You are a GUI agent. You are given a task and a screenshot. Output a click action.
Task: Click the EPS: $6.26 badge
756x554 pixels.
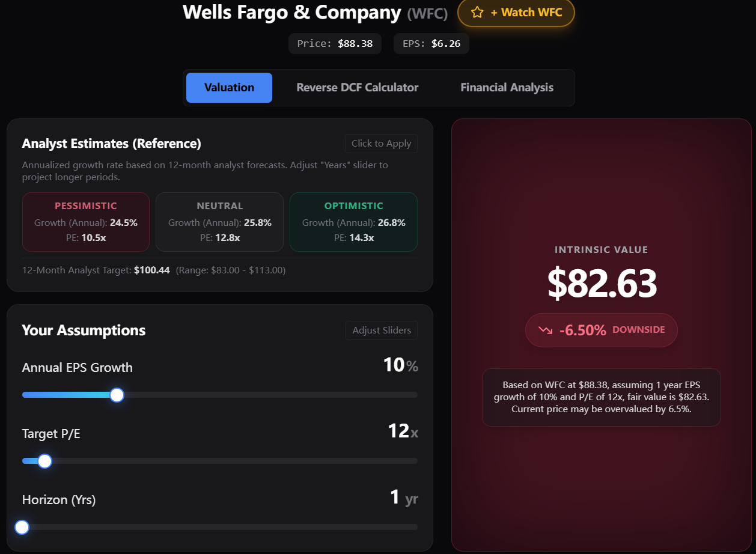pyautogui.click(x=431, y=44)
